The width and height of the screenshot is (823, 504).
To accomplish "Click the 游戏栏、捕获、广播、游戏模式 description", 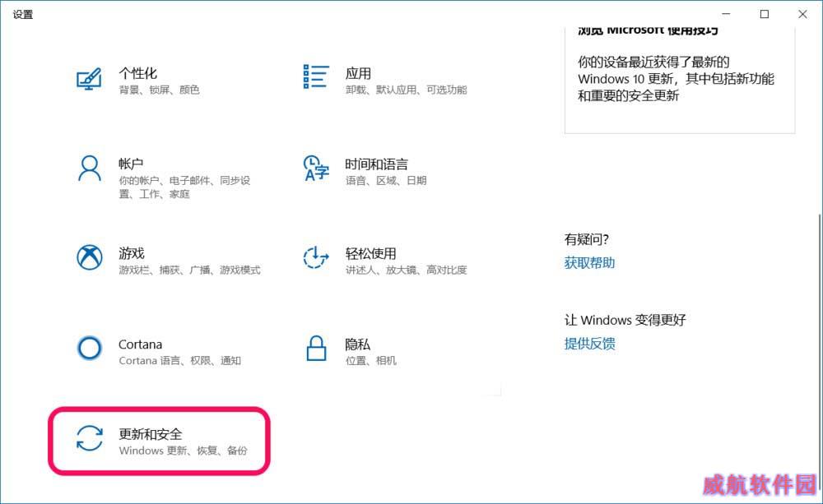I will (x=189, y=270).
